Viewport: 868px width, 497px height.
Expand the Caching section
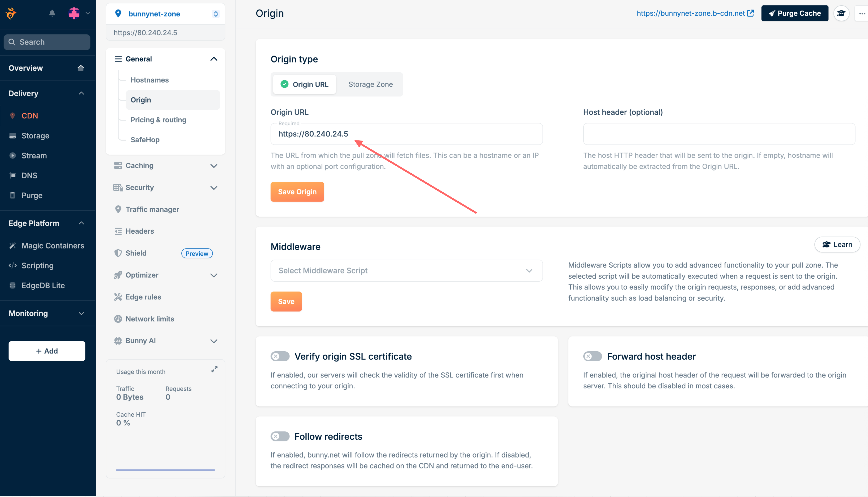tap(166, 166)
